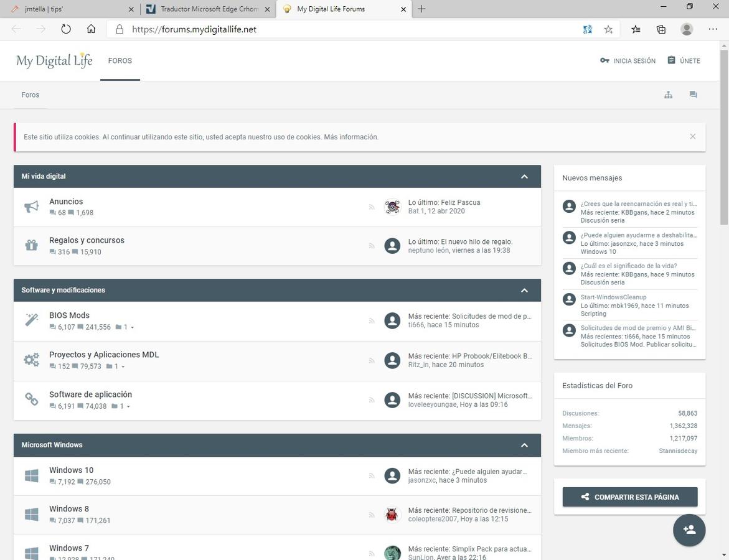Image resolution: width=729 pixels, height=560 pixels.
Task: Click the browser refresh icon
Action: click(x=66, y=29)
